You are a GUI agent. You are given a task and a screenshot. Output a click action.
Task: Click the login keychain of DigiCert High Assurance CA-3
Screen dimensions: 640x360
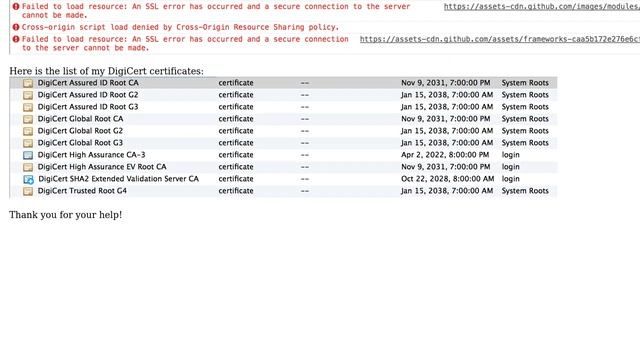pos(511,155)
